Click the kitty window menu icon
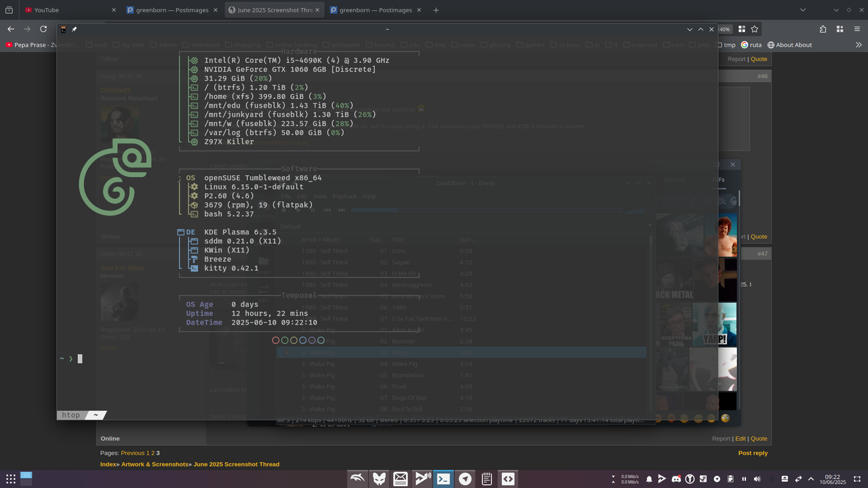The width and height of the screenshot is (868, 488). coord(63,29)
